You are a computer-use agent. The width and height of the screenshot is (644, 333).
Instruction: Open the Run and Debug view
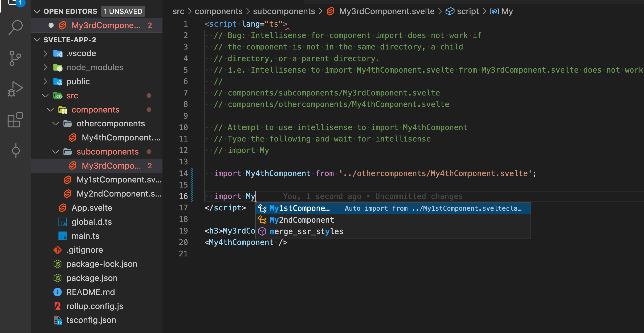tap(15, 89)
